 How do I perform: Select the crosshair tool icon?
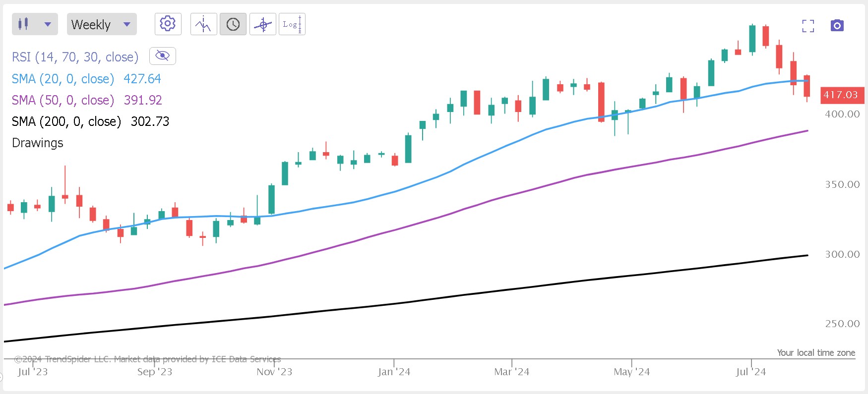tap(263, 24)
